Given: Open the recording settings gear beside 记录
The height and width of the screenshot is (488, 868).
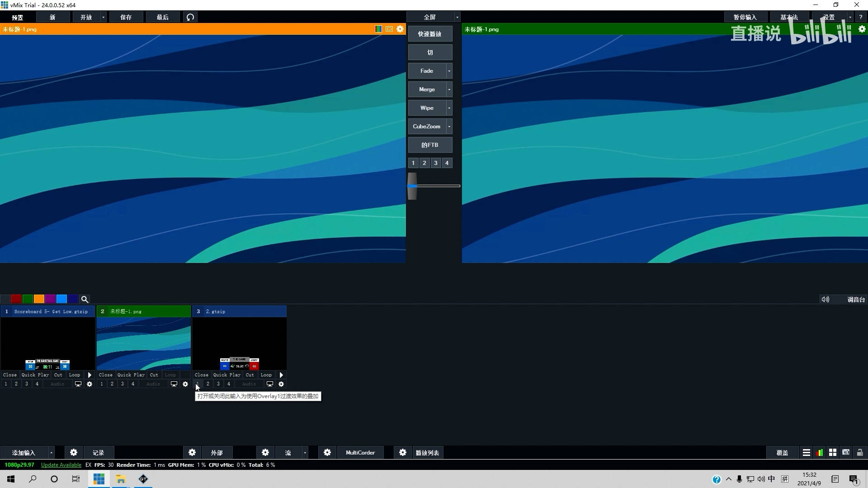Looking at the screenshot, I should click(74, 452).
